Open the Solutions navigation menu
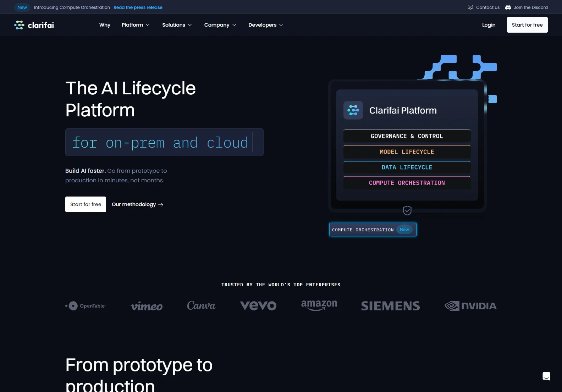 (x=177, y=25)
